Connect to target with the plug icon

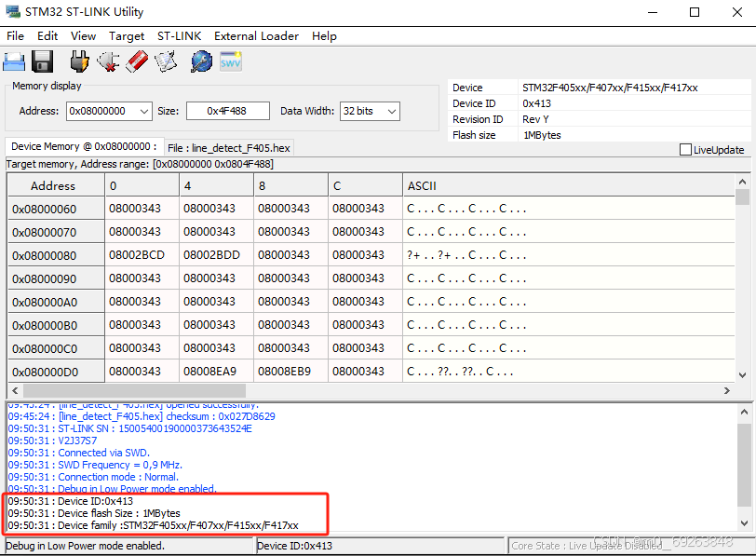(x=79, y=61)
